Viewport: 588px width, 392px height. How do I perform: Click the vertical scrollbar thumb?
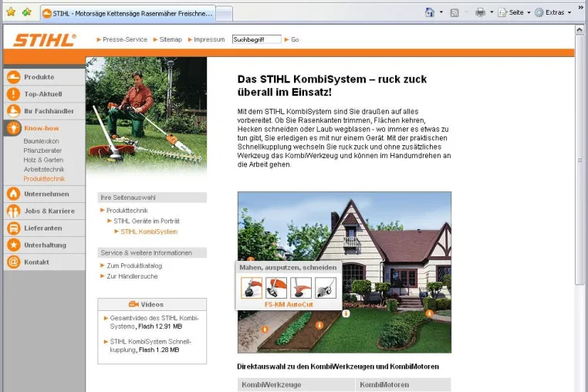pos(580,161)
